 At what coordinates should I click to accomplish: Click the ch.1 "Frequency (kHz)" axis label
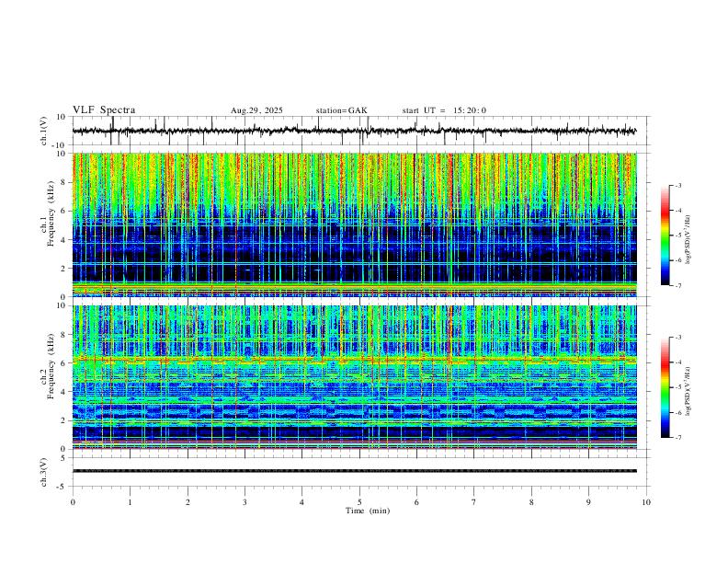tap(51, 212)
